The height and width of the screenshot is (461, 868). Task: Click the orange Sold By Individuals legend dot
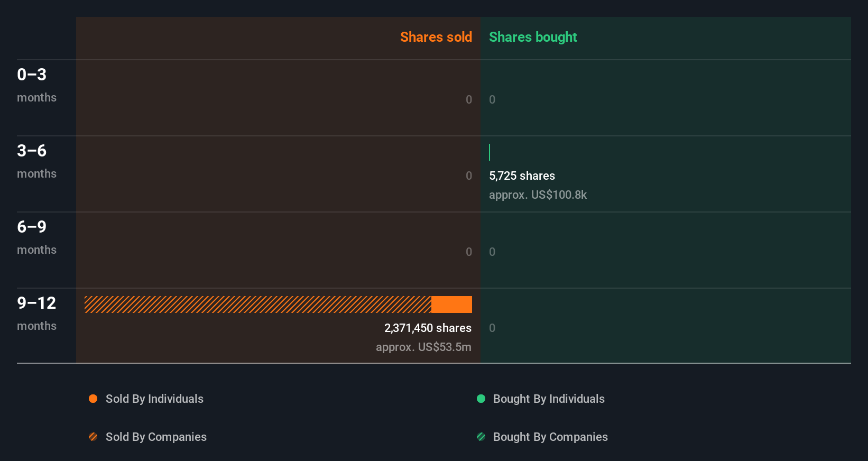(93, 399)
